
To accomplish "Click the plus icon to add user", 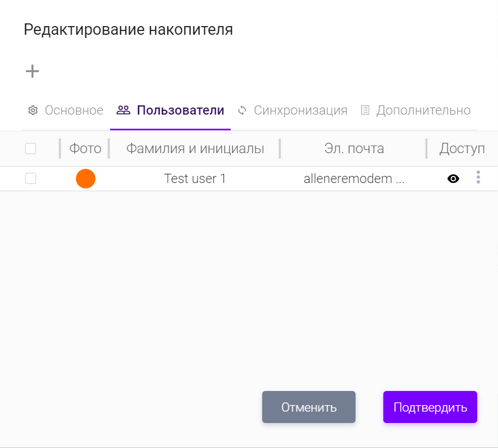I will [33, 71].
